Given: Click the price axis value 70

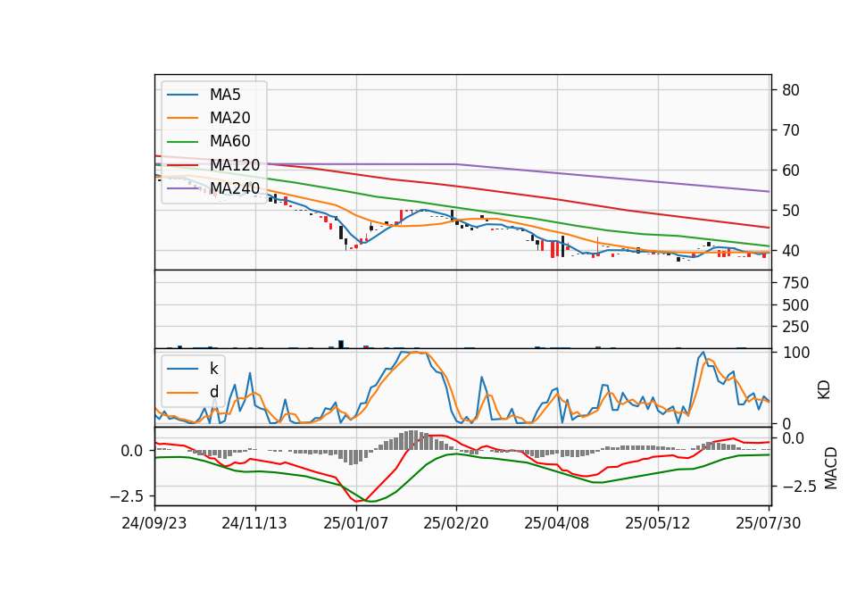Looking at the screenshot, I should [x=790, y=130].
